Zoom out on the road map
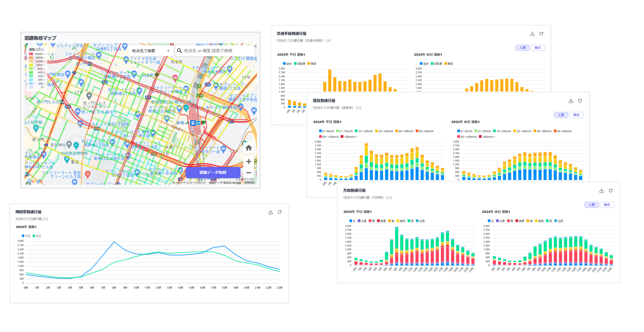The image size is (644, 332). click(249, 173)
